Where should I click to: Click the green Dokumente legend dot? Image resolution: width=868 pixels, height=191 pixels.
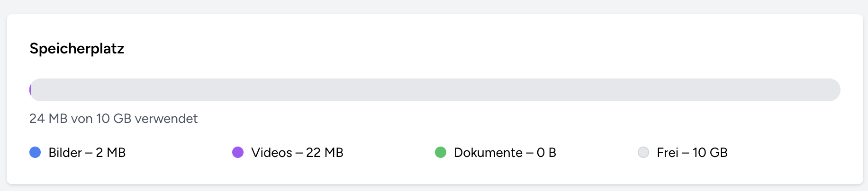click(441, 152)
